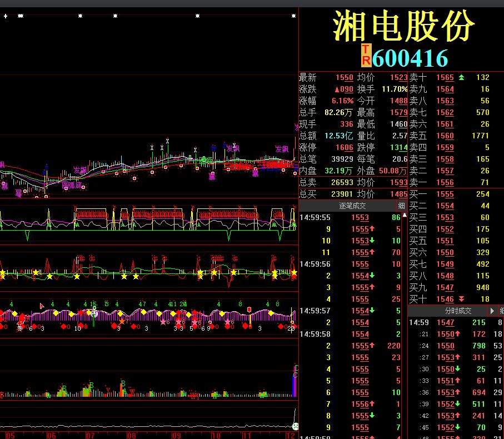
Task: Select the 总卖 value 26593
Action: click(x=342, y=182)
